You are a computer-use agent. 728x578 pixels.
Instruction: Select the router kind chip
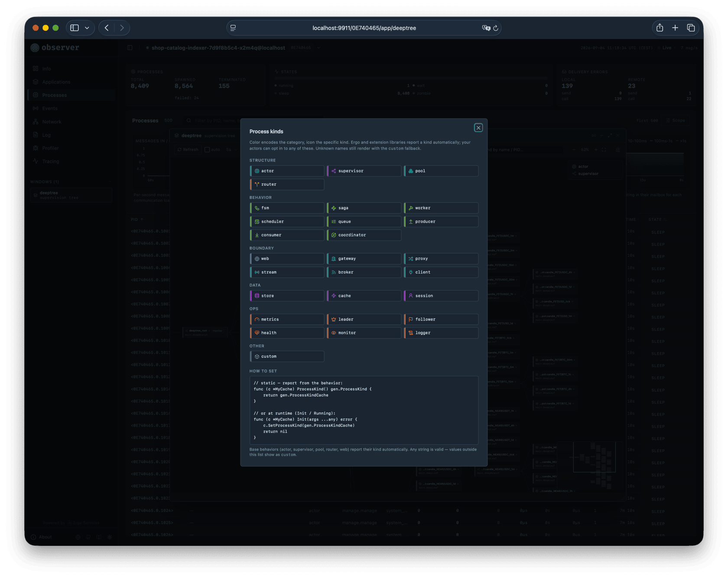tap(287, 184)
